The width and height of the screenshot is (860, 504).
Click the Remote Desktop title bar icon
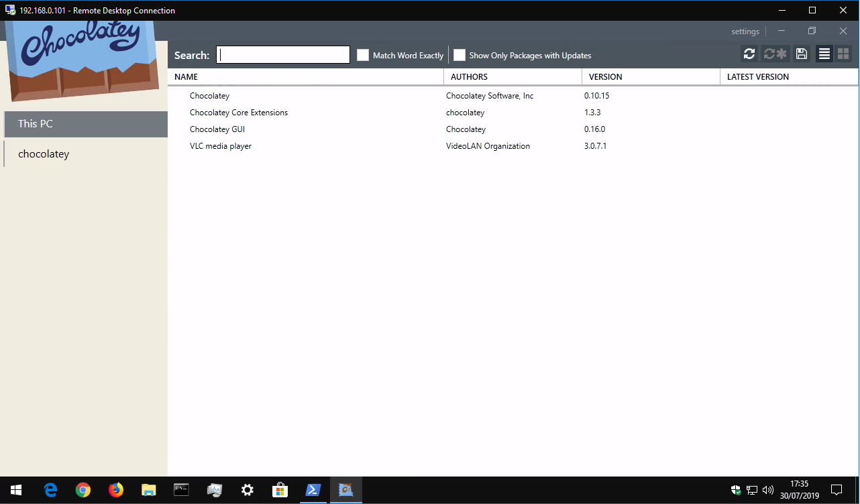pos(11,10)
